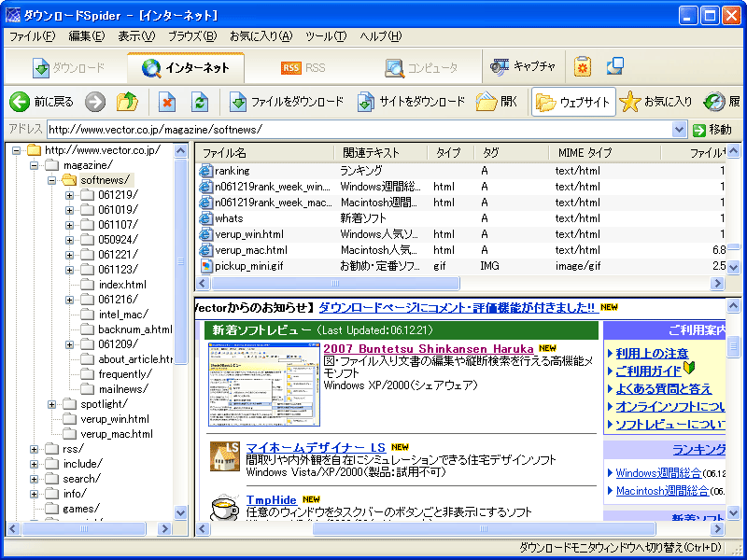Expand the 061221/ tree folder
Screen dimensions: 747x560
(69, 255)
